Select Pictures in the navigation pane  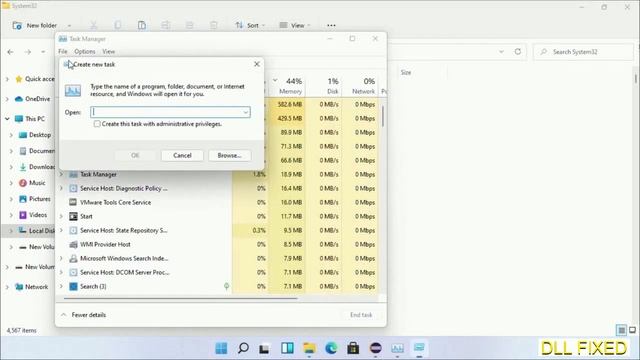[35, 199]
